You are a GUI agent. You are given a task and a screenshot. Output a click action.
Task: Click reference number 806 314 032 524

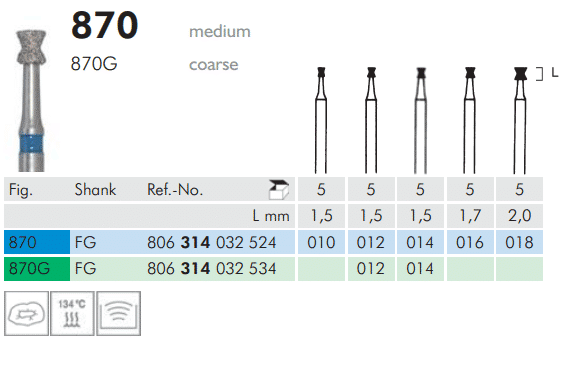(212, 243)
